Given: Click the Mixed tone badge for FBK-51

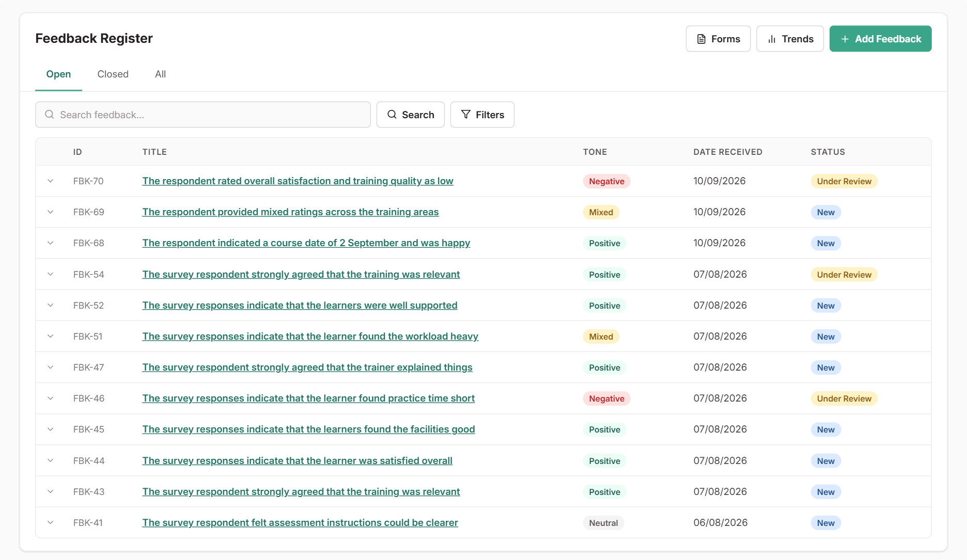Looking at the screenshot, I should click(x=601, y=337).
